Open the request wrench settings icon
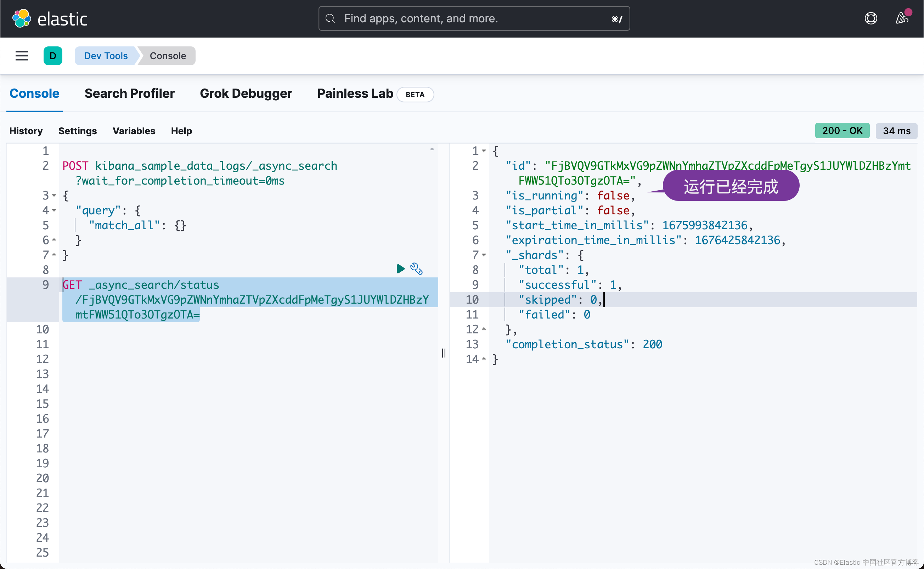 [x=417, y=268]
